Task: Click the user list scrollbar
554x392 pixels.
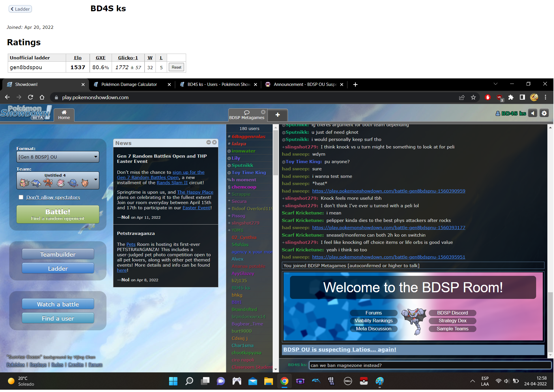Action: point(276,153)
